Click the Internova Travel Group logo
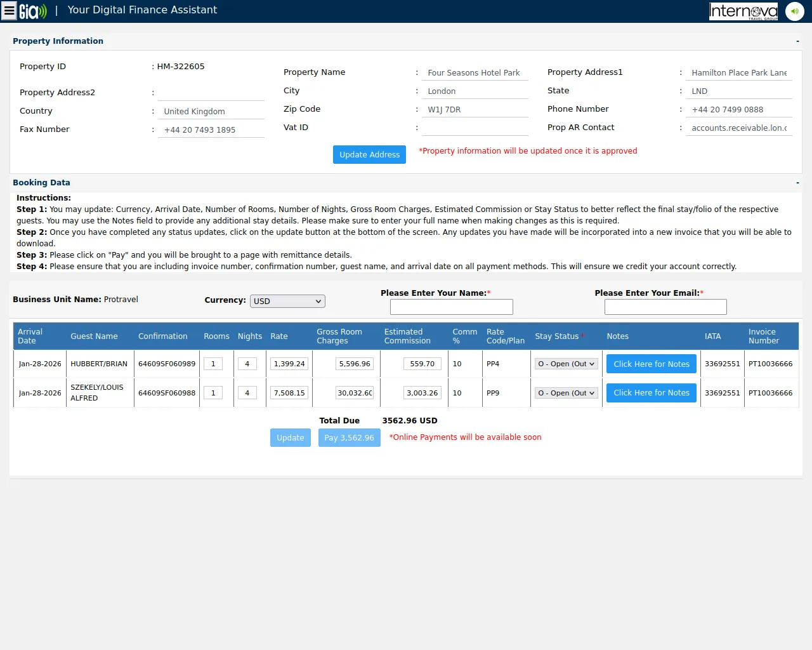 743,11
